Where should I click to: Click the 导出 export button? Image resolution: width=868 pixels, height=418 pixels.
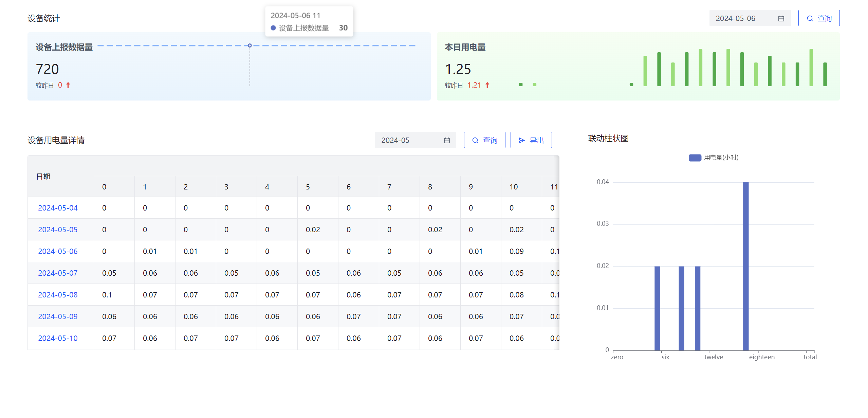pyautogui.click(x=531, y=140)
